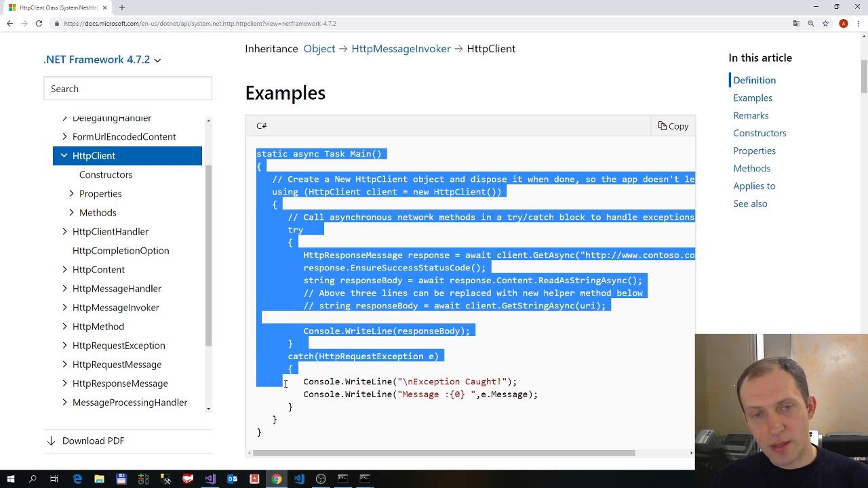Expand the HttpResponseMessage node
The width and height of the screenshot is (868, 488).
coord(64,384)
